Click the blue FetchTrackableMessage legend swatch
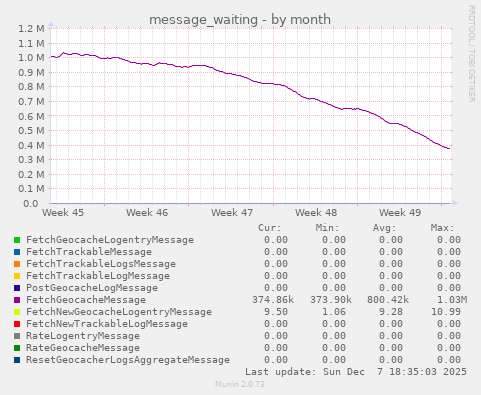The height and width of the screenshot is (395, 481). (17, 252)
